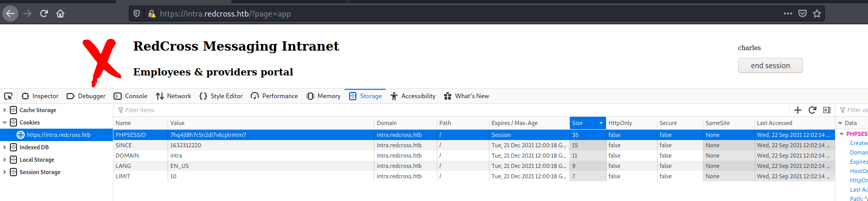
Task: Open the What's New tab
Action: 466,96
